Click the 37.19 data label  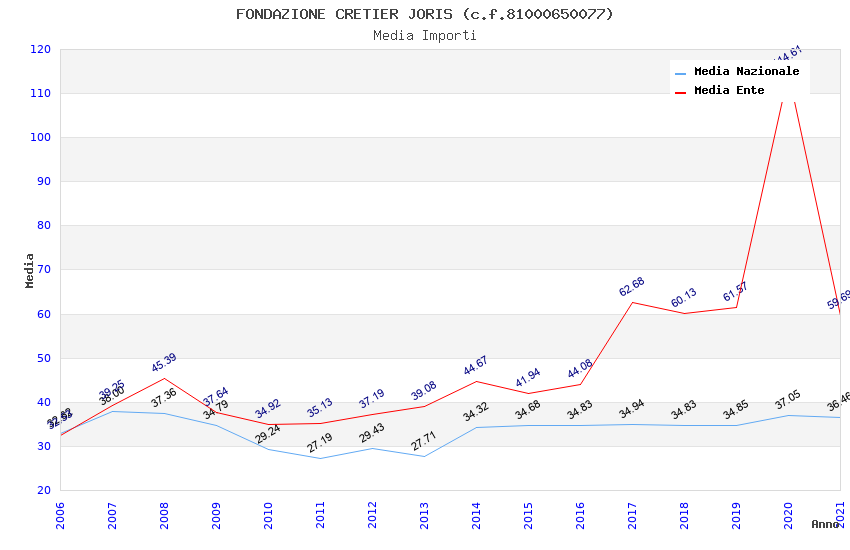(x=372, y=398)
